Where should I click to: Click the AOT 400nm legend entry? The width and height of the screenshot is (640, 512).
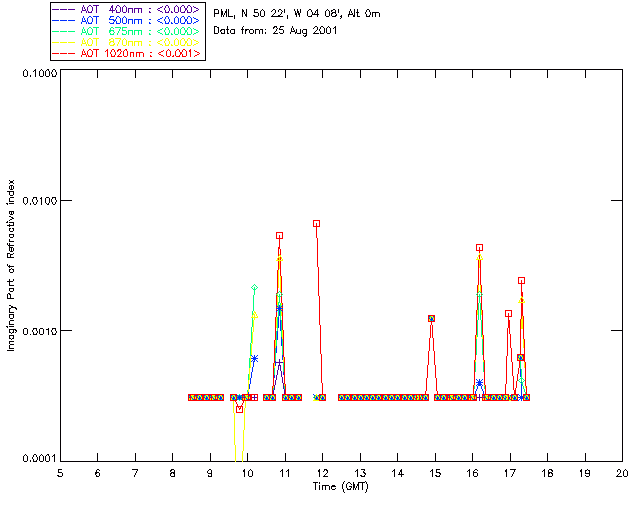(127, 9)
